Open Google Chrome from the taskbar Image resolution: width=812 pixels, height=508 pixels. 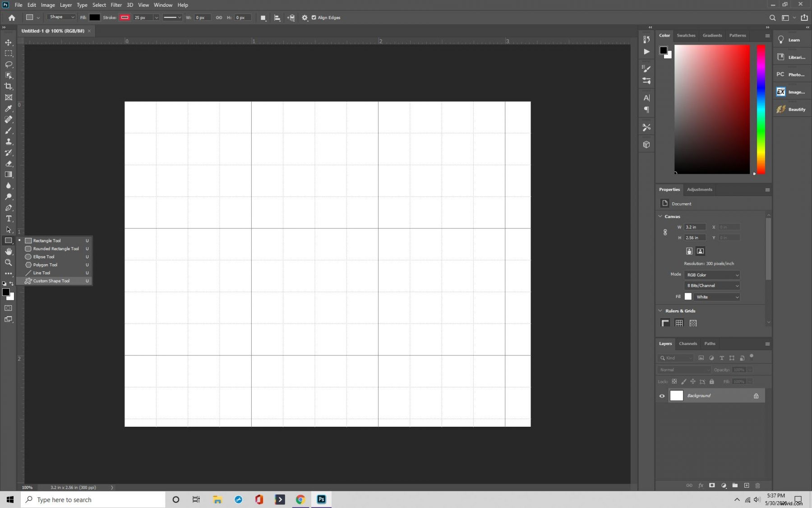300,499
